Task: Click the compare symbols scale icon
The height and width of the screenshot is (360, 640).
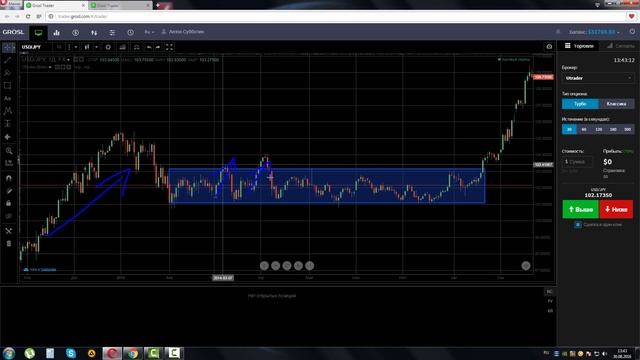Action: [x=137, y=47]
